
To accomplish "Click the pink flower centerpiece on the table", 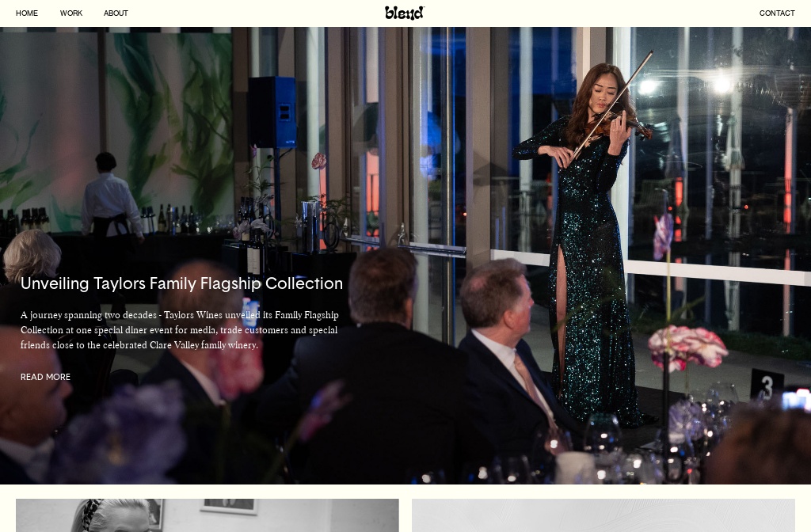I will (x=687, y=347).
